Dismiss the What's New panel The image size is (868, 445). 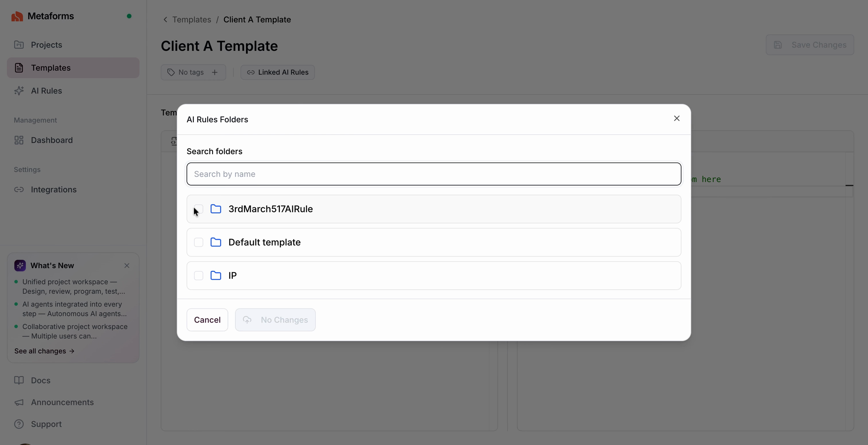(127, 266)
